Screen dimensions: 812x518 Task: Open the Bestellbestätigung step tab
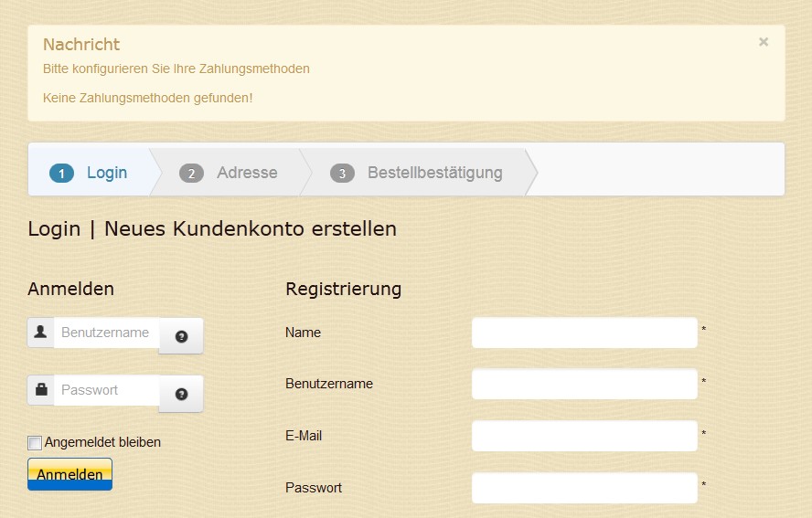tap(434, 173)
